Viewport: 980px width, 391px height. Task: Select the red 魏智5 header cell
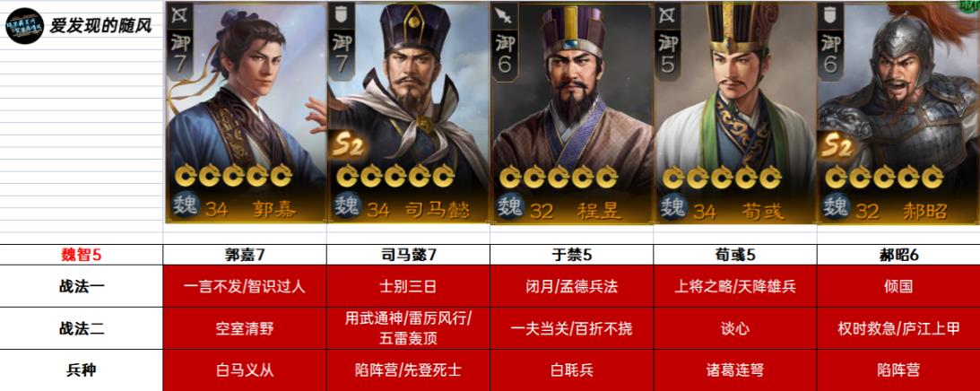coord(82,255)
